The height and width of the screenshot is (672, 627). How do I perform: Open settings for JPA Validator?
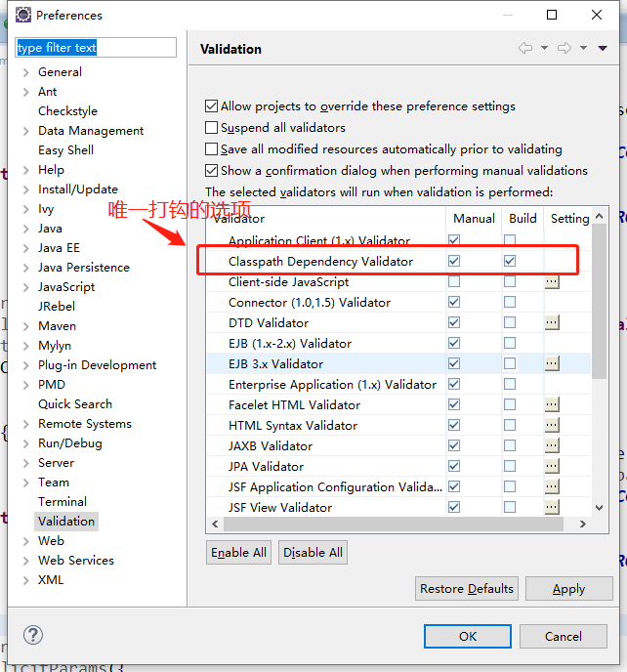(552, 466)
